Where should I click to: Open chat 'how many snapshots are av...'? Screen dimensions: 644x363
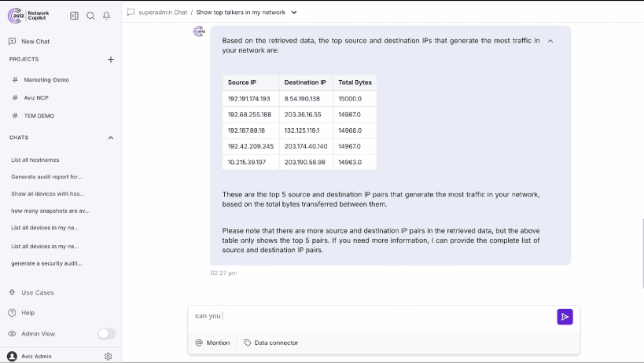pyautogui.click(x=50, y=211)
